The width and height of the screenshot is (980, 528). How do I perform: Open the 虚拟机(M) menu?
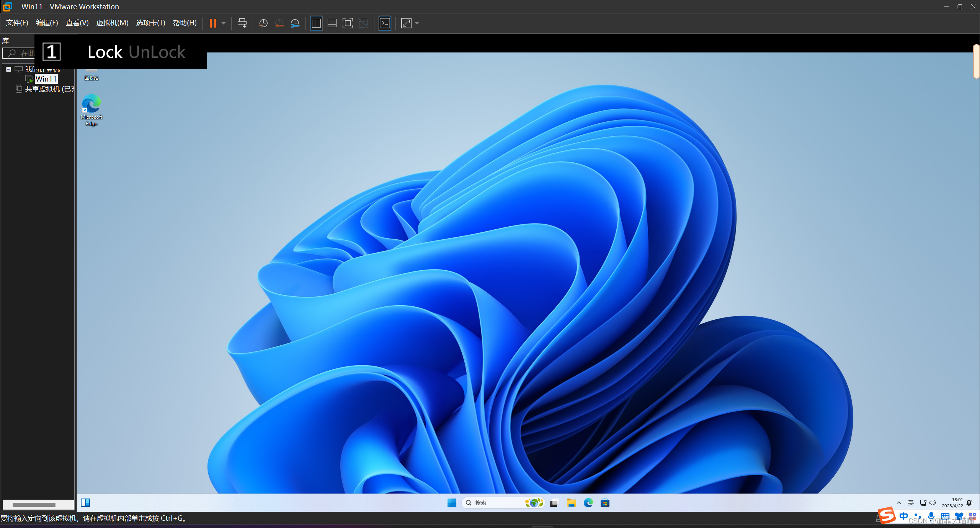click(112, 23)
